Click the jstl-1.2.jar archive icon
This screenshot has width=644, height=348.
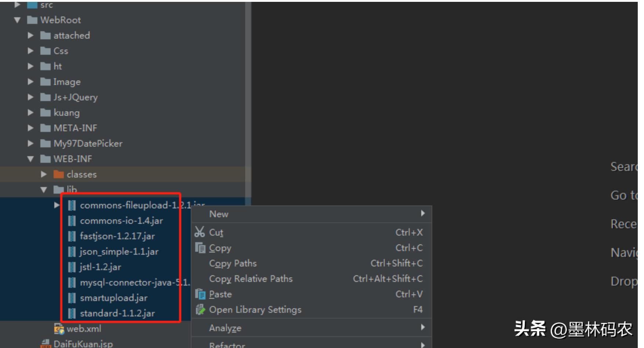point(72,267)
